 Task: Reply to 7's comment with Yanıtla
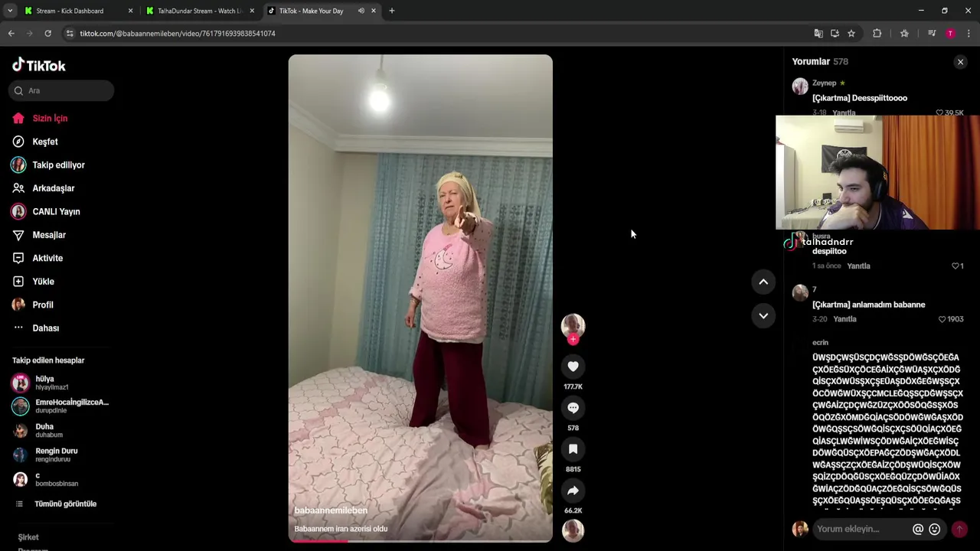(844, 319)
